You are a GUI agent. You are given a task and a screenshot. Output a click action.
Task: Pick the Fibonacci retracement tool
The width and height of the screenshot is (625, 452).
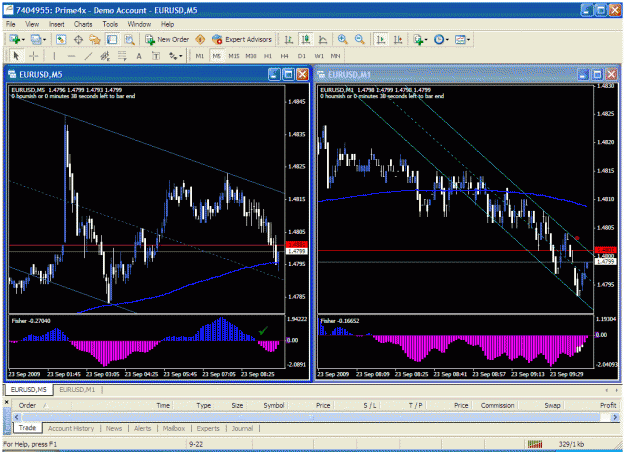[x=122, y=56]
